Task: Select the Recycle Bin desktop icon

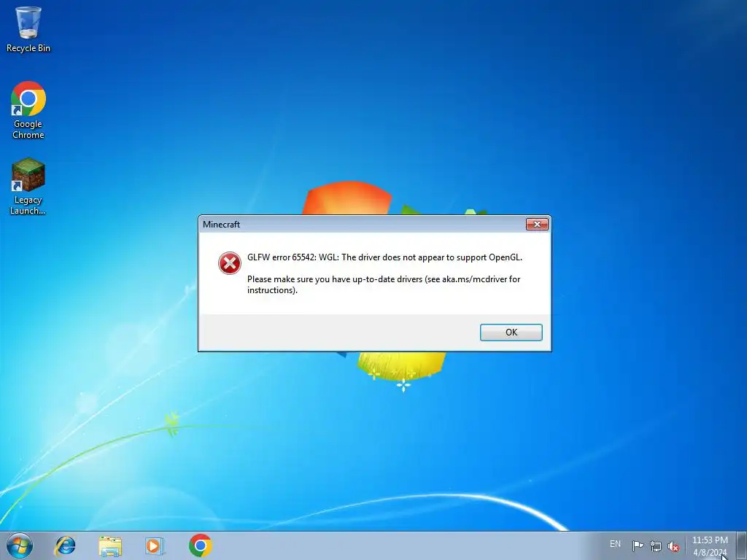Action: point(28,29)
